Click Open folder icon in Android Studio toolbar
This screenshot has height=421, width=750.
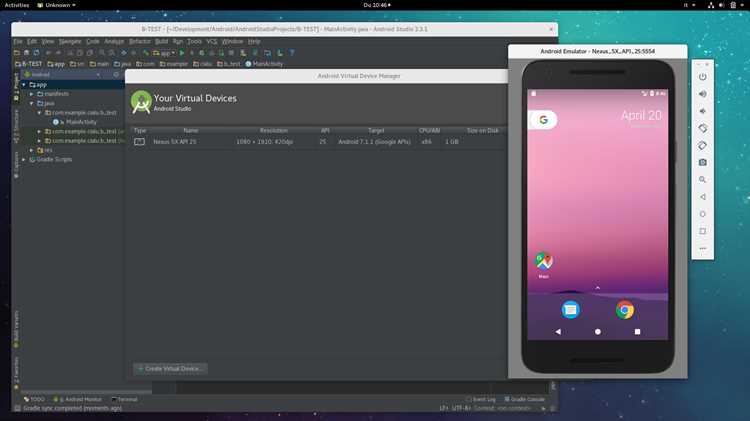click(17, 53)
